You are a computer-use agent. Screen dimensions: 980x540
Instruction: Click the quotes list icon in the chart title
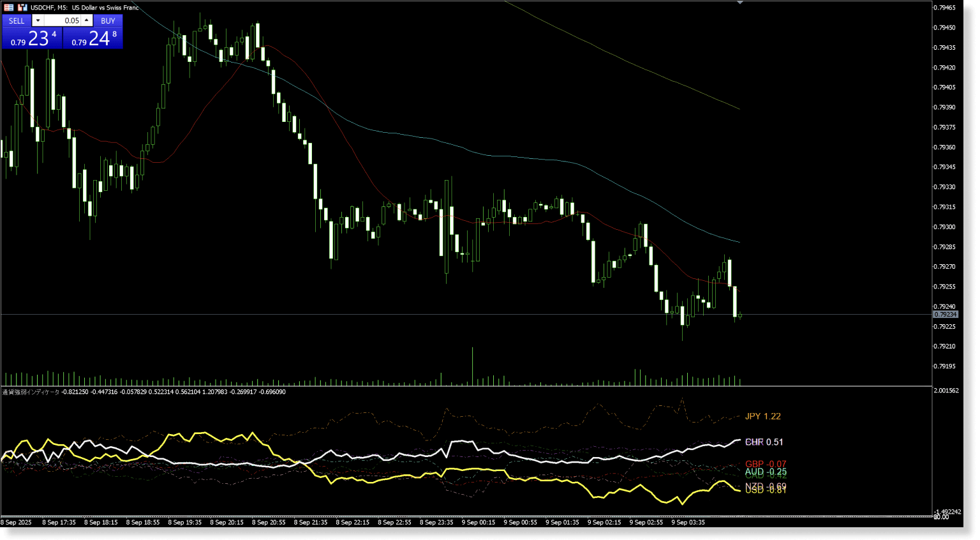click(8, 7)
